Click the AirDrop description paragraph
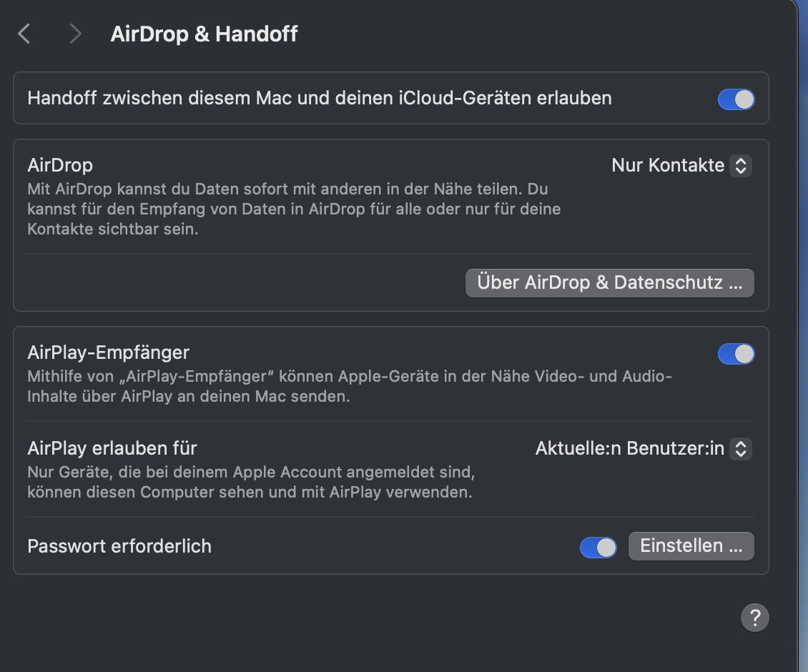Image resolution: width=808 pixels, height=672 pixels. pos(293,209)
